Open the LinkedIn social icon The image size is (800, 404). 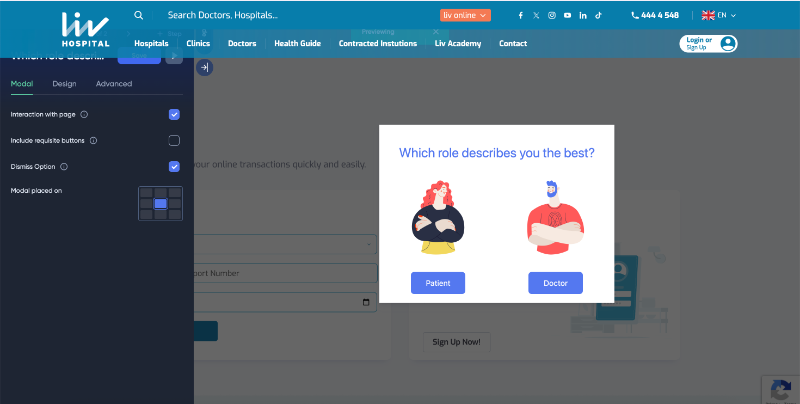pyautogui.click(x=583, y=15)
